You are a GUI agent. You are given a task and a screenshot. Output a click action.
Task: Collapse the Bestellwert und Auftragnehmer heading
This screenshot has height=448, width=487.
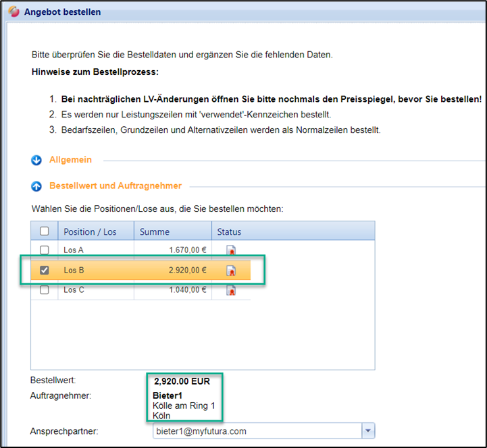click(x=115, y=186)
